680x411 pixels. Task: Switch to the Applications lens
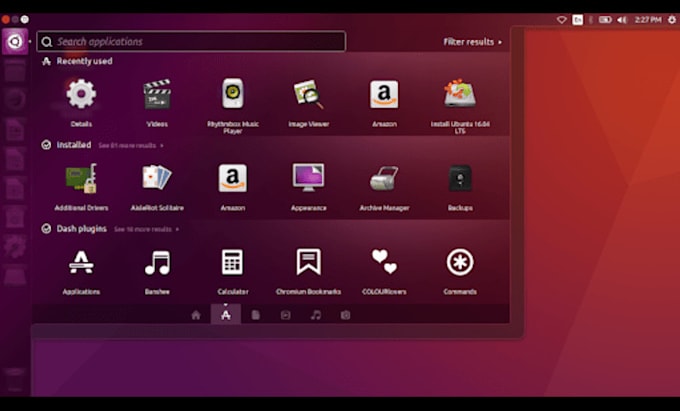226,315
